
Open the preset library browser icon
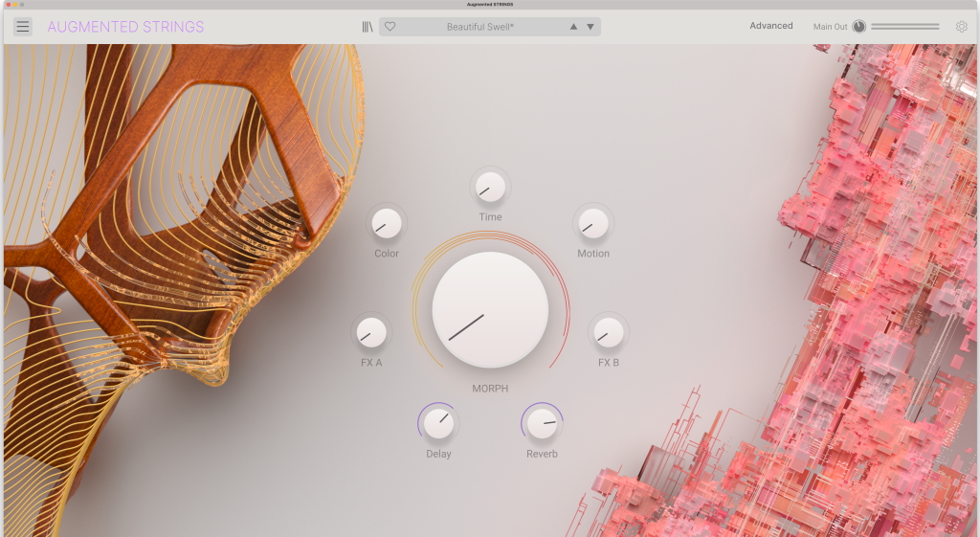click(x=367, y=27)
